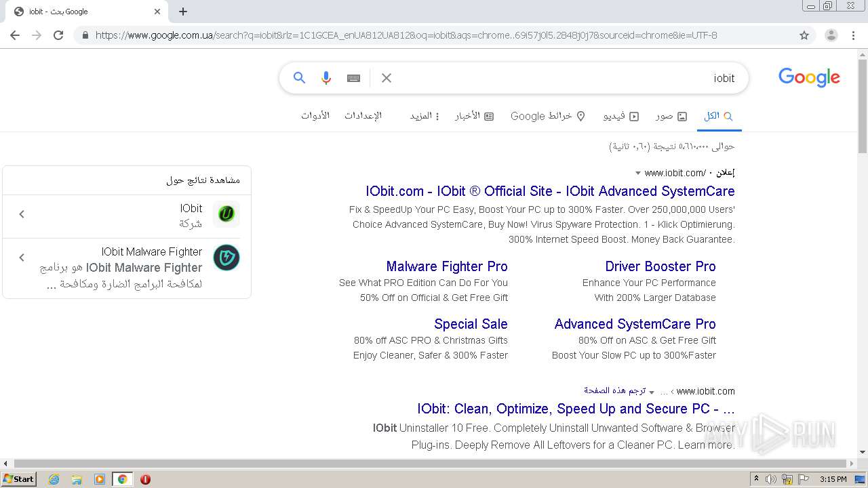Open the Special Sale link
Screen dimensions: 868x488
click(471, 324)
